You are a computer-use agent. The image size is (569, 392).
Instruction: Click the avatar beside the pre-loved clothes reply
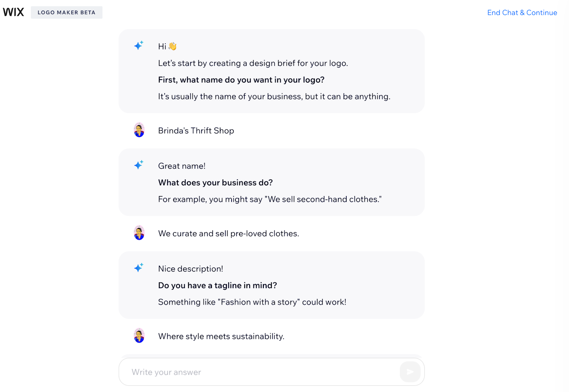139,233
